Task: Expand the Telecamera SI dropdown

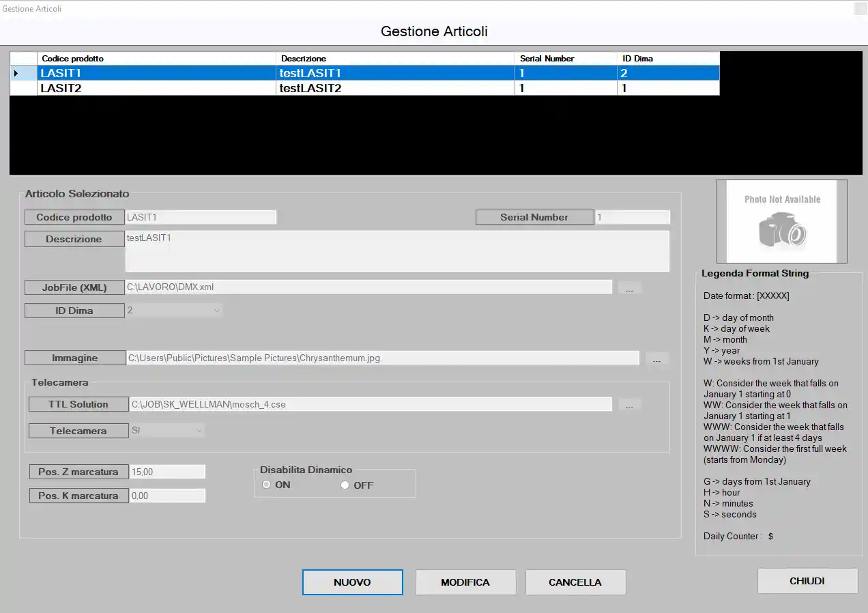Action: 199,431
